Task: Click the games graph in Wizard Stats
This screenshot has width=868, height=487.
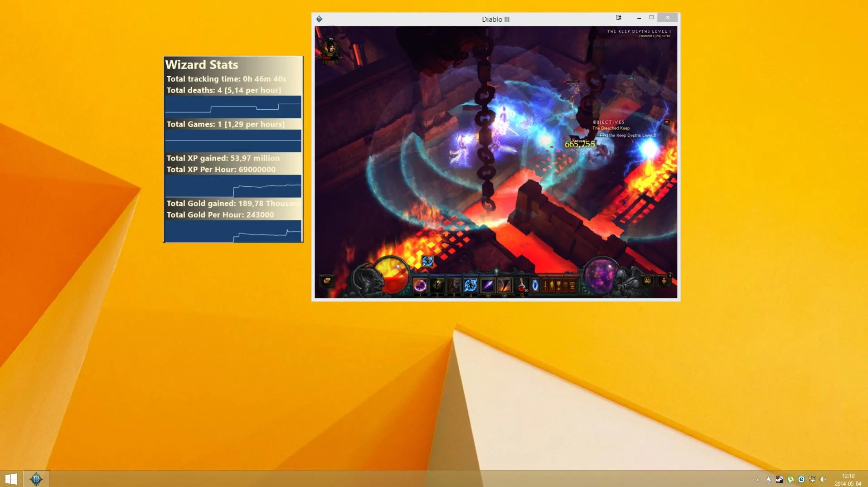Action: pyautogui.click(x=233, y=141)
